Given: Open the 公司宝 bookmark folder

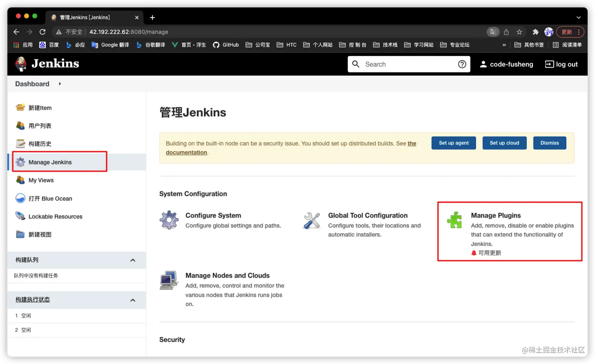Looking at the screenshot, I should (258, 45).
